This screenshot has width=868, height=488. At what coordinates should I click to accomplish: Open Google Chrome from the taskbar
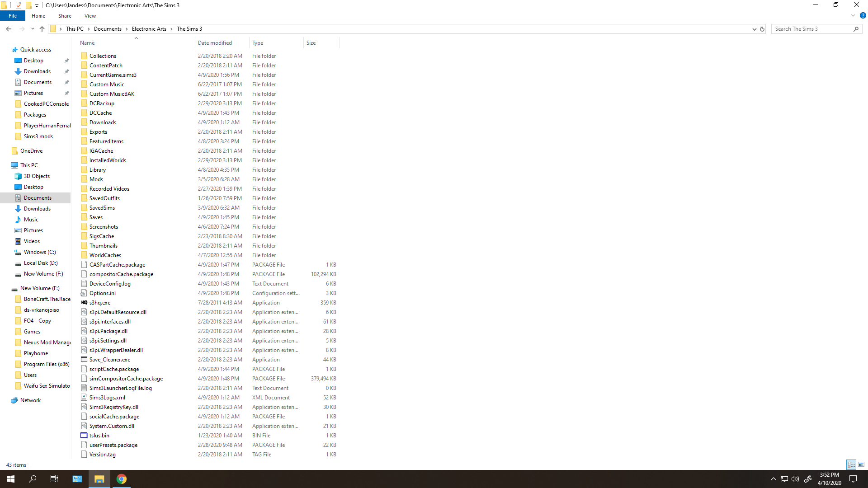click(x=121, y=479)
